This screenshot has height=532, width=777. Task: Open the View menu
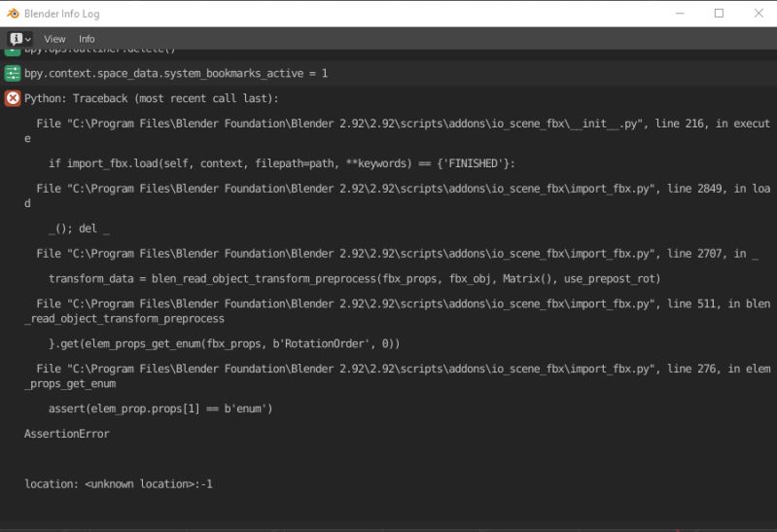(54, 39)
